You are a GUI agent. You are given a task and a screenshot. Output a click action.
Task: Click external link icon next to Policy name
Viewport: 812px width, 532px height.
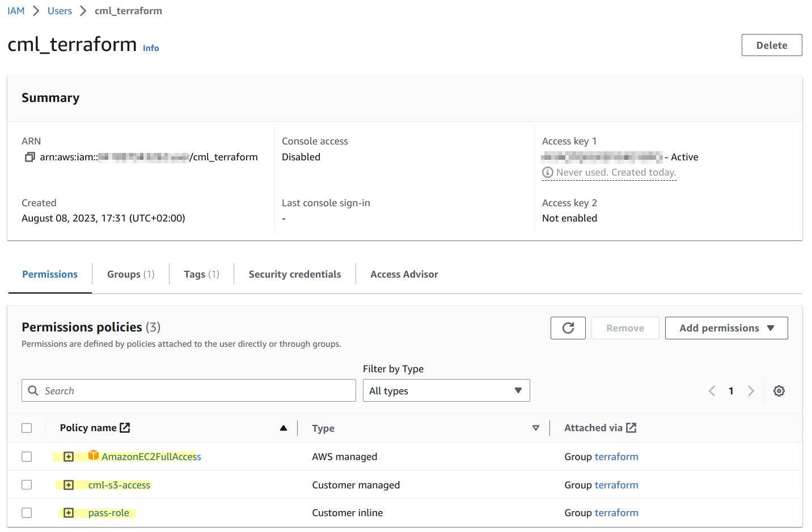click(125, 428)
